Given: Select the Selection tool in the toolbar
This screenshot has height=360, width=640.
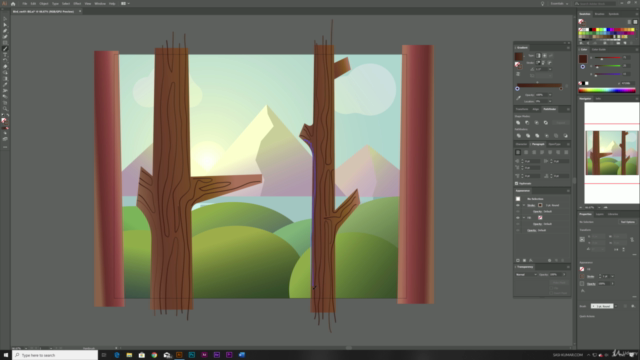Looking at the screenshot, I should point(5,19).
